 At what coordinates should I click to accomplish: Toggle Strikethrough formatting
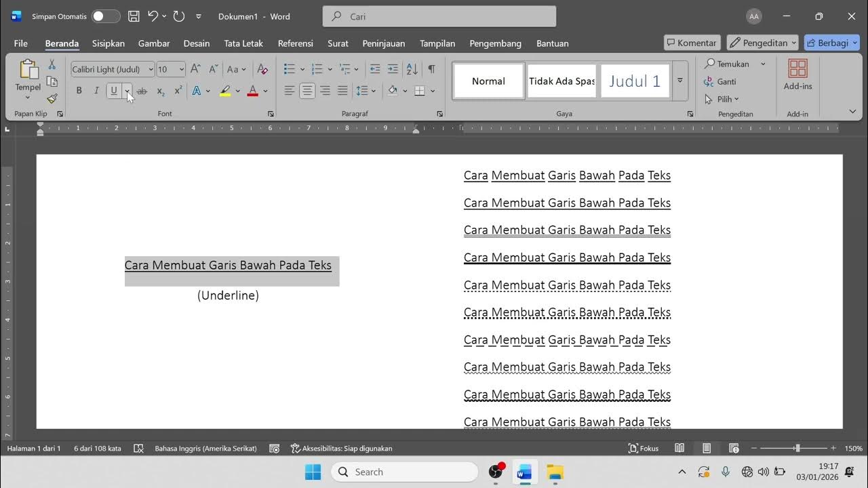click(x=142, y=91)
